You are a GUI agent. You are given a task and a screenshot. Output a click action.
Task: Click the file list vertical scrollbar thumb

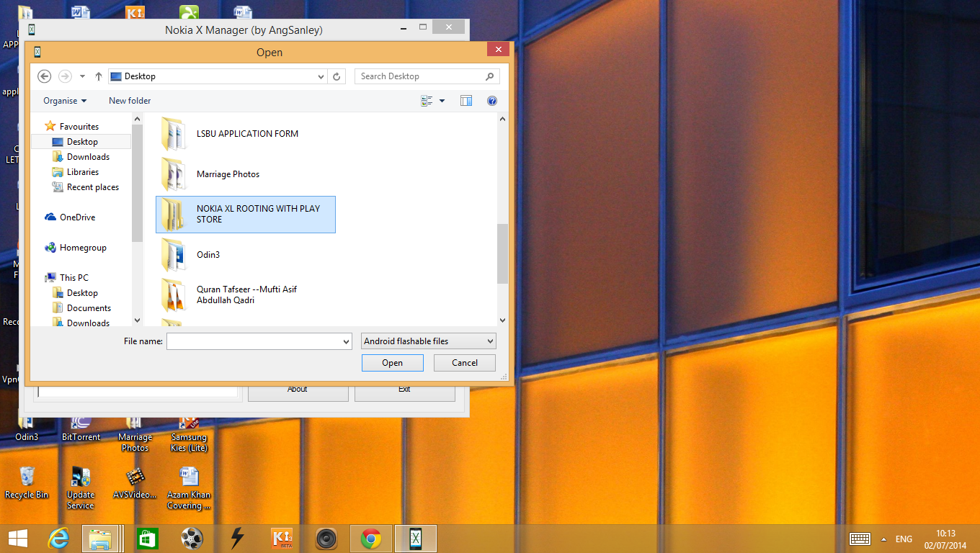pos(502,253)
